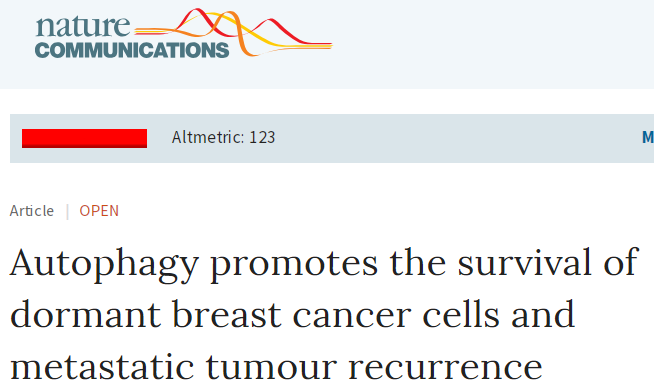Select the 'nature' wordmark in header
Screen dimensions: 654x391
(x=83, y=25)
